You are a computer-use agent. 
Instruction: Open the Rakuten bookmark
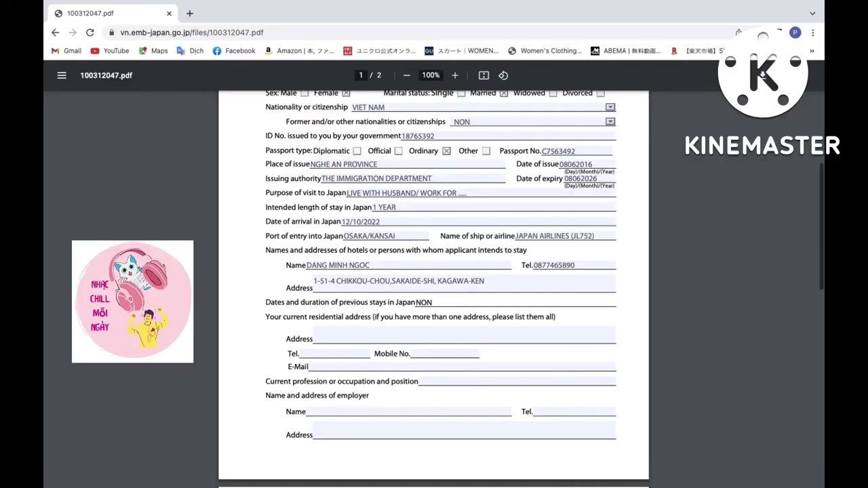[x=696, y=51]
